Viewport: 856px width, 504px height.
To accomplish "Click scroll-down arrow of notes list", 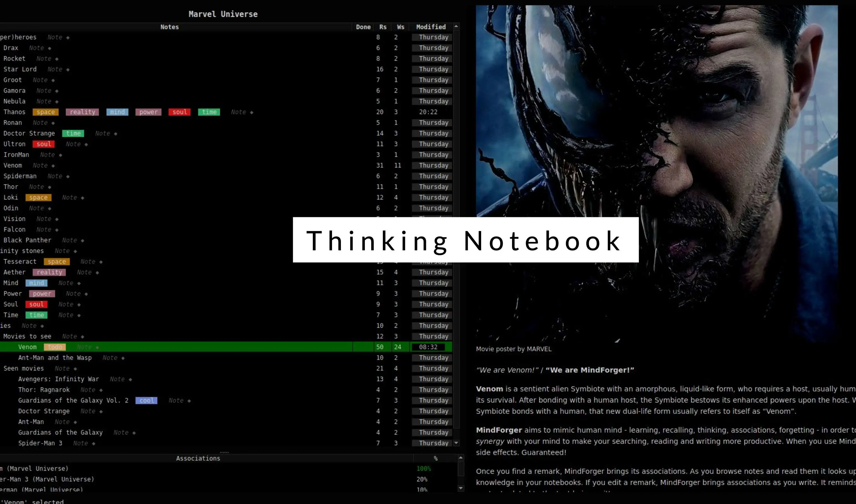I will (x=456, y=443).
